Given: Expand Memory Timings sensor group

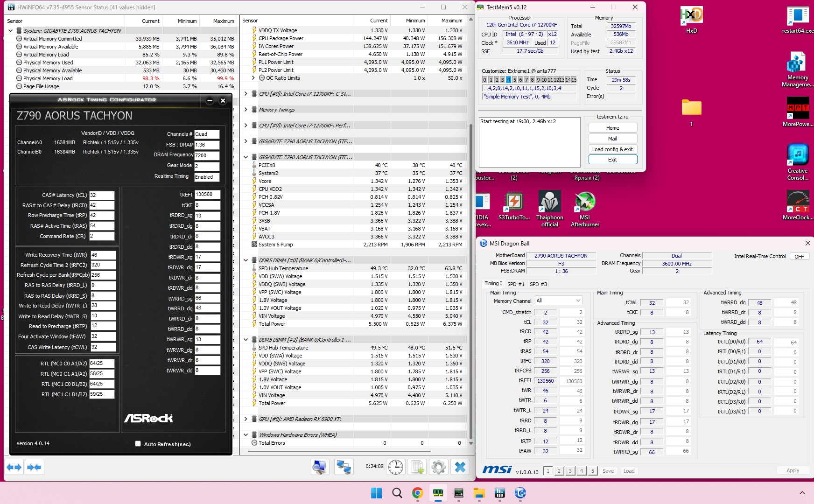Looking at the screenshot, I should coord(246,110).
